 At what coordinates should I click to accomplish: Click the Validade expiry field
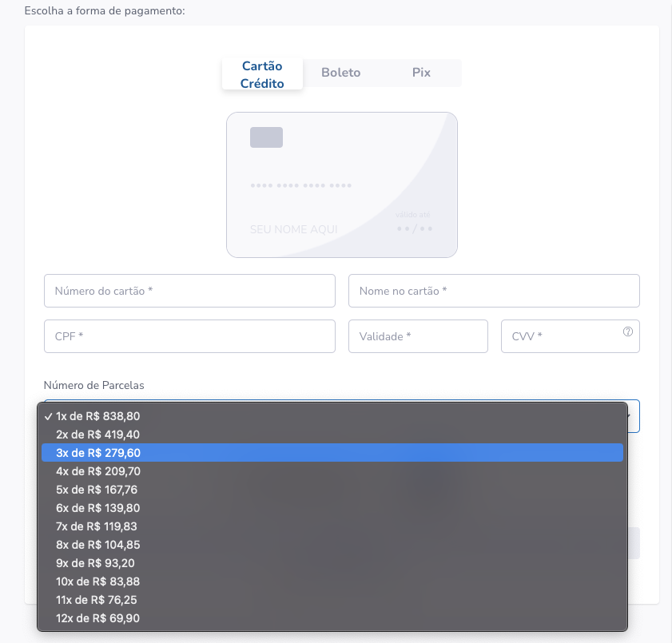pos(418,336)
